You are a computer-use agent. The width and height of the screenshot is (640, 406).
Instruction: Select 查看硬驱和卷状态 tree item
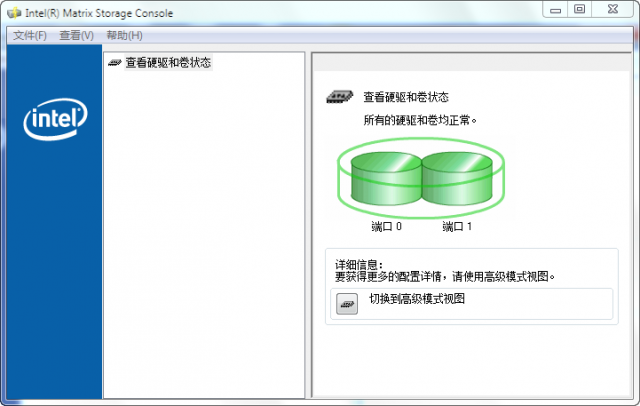point(168,62)
